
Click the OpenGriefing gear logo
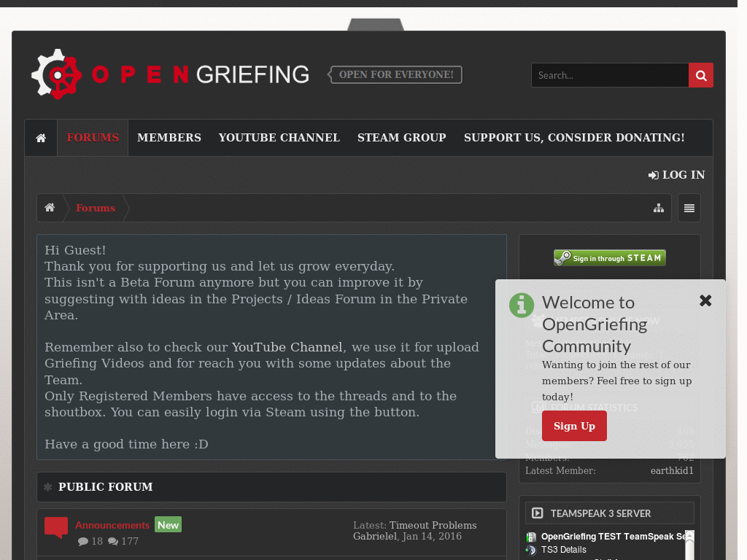click(x=56, y=74)
